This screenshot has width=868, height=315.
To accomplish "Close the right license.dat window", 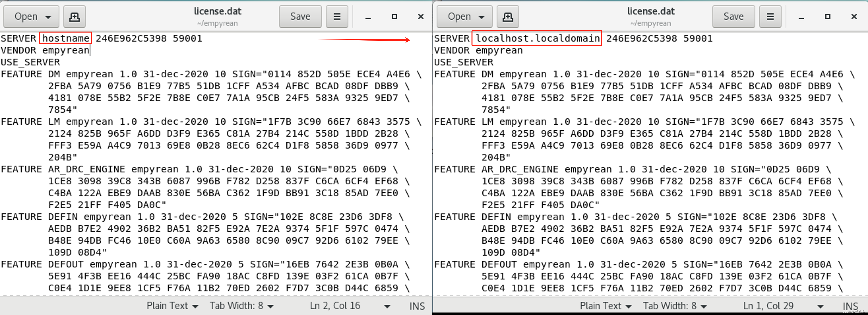I will pyautogui.click(x=854, y=17).
